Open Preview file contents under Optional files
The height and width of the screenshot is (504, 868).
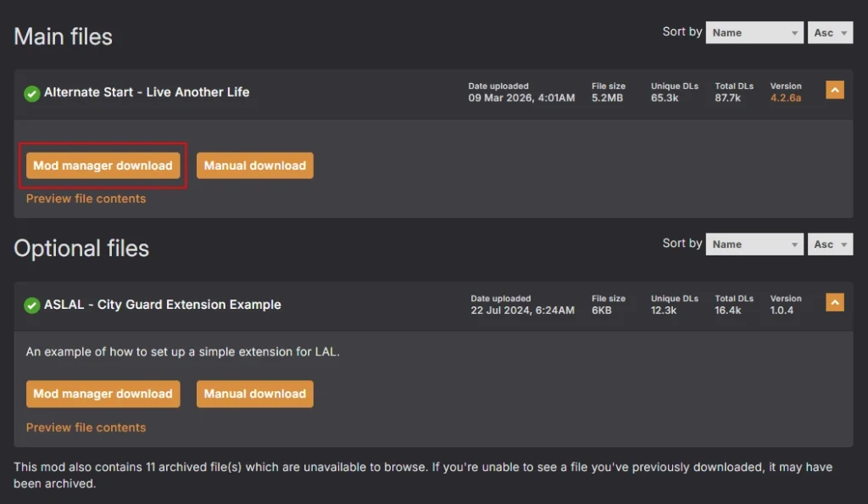point(86,428)
